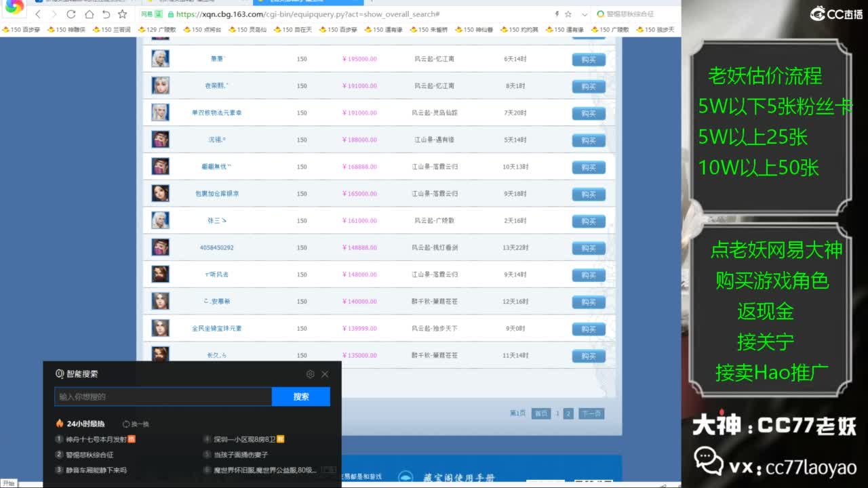Open the address bar dropdown arrow

585,14
